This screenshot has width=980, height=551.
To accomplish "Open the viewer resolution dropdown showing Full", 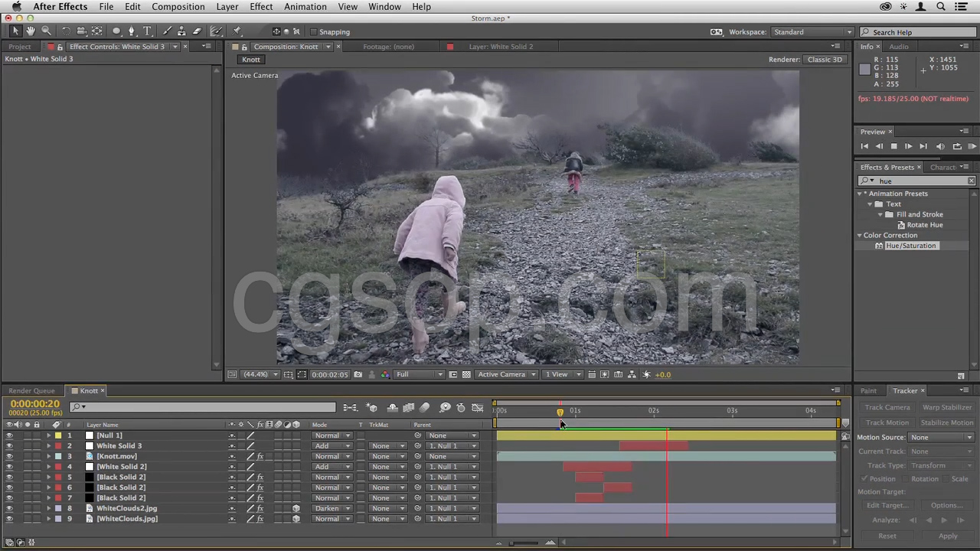I will [x=419, y=374].
